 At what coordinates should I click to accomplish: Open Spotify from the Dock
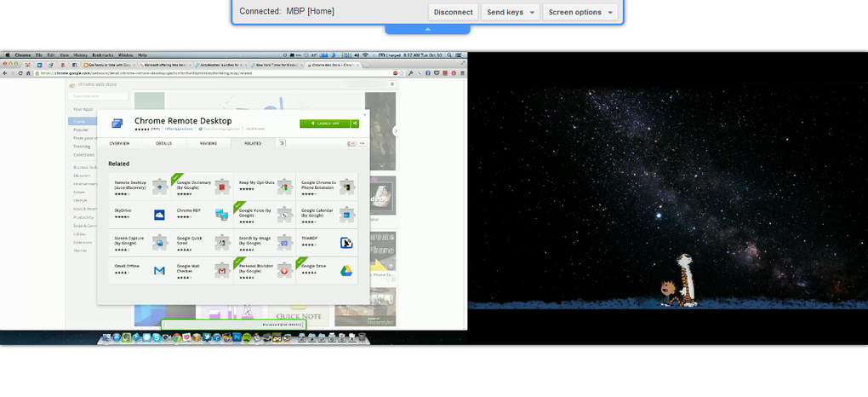[247, 337]
